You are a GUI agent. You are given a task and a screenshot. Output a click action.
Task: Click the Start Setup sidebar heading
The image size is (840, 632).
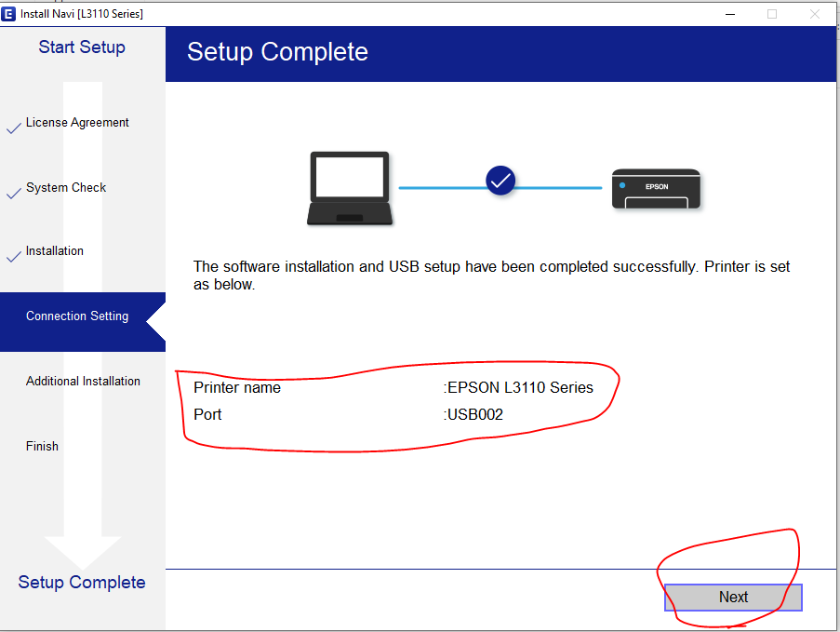(x=82, y=47)
